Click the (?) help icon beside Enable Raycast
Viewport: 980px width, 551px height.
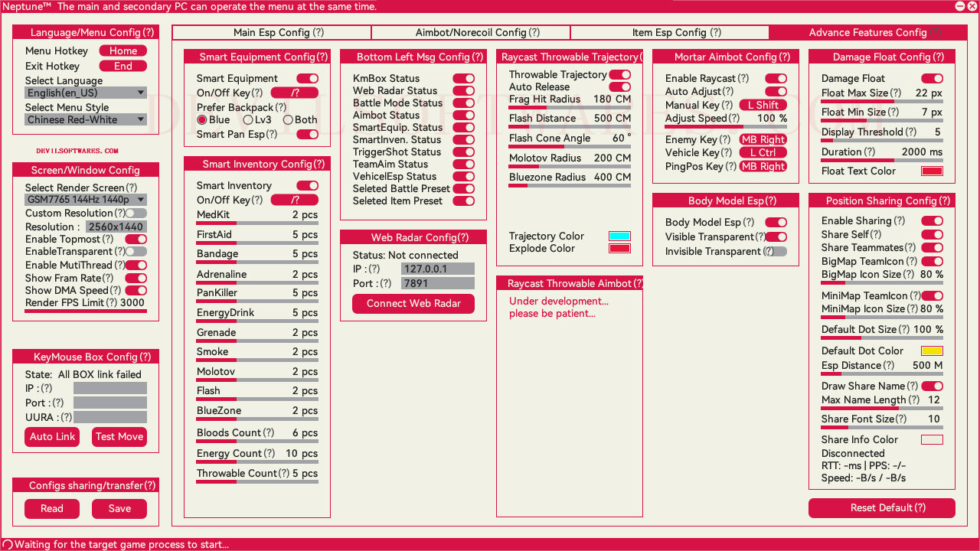pos(743,79)
